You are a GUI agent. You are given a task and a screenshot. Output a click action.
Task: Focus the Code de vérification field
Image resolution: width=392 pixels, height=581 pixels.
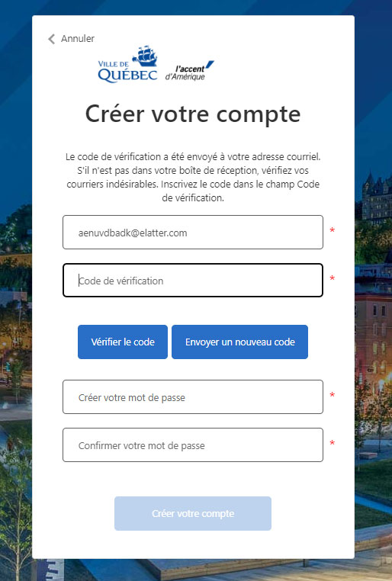coord(193,281)
